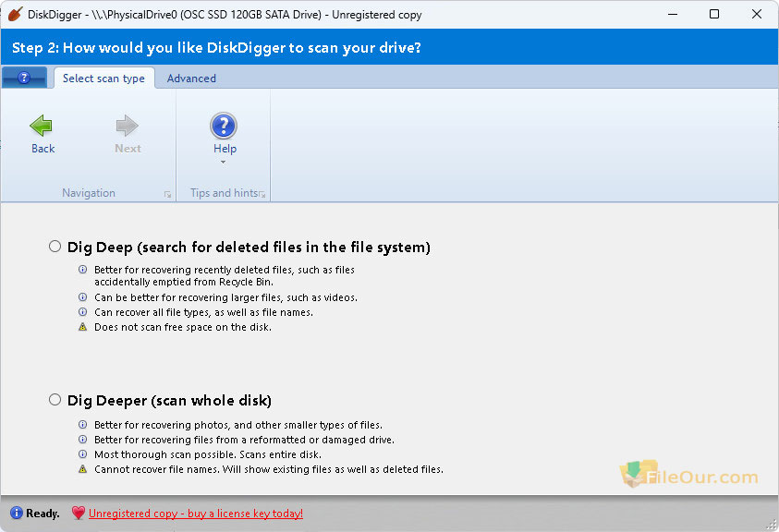Viewport: 779px width, 532px height.
Task: Click the Back label under the green arrow
Action: 43,149
